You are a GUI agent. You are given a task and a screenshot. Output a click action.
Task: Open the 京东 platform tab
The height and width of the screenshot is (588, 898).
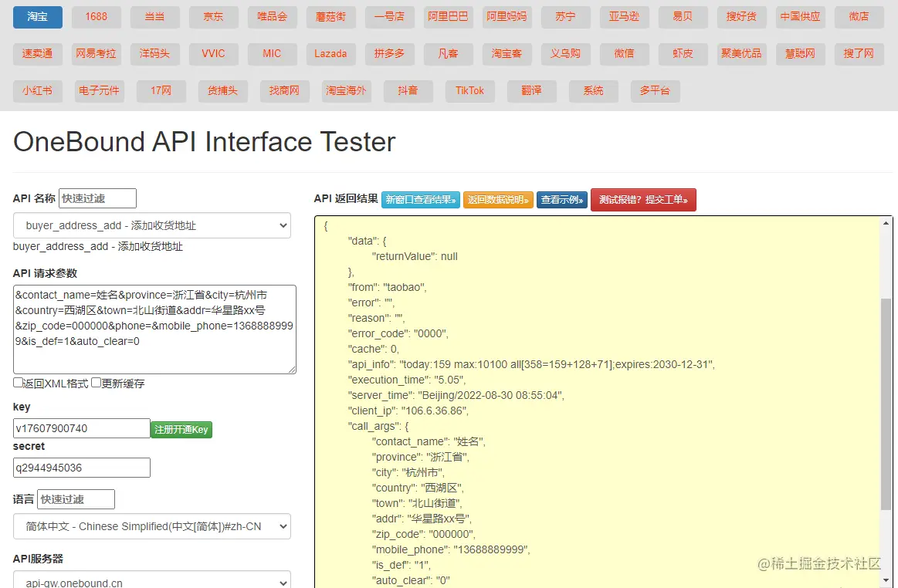(213, 17)
